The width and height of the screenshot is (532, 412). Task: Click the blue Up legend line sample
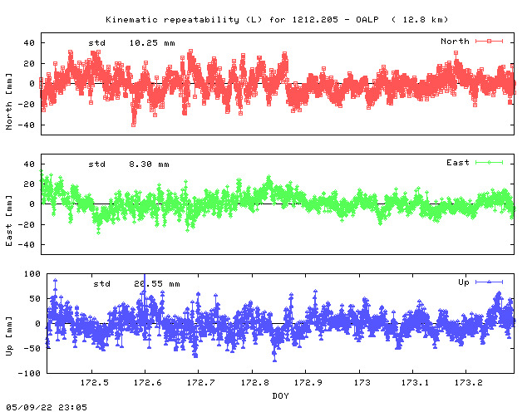[489, 282]
